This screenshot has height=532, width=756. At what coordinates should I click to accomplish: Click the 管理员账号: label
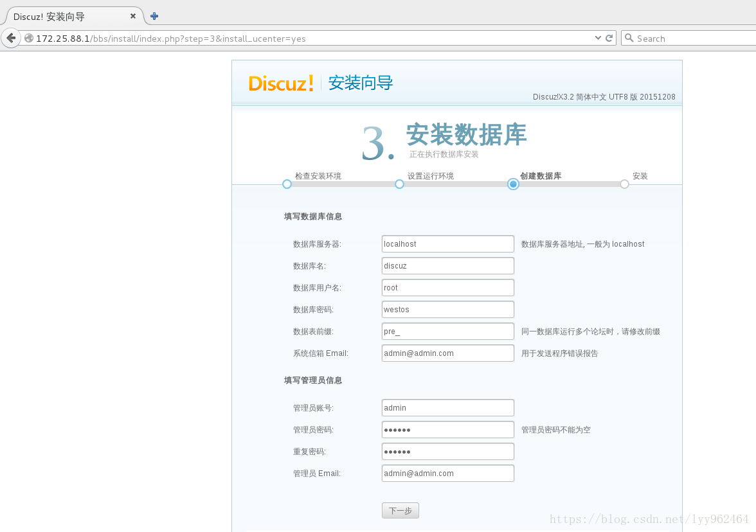point(314,407)
